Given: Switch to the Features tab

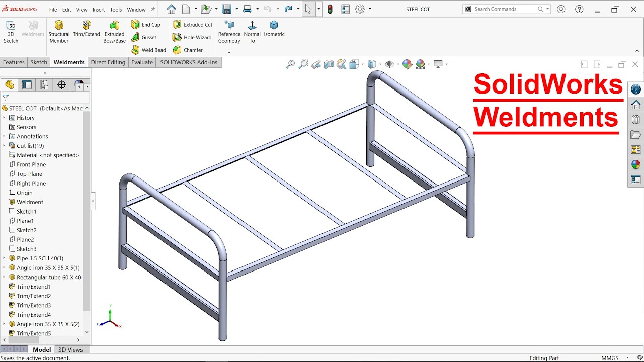Looking at the screenshot, I should coord(14,62).
